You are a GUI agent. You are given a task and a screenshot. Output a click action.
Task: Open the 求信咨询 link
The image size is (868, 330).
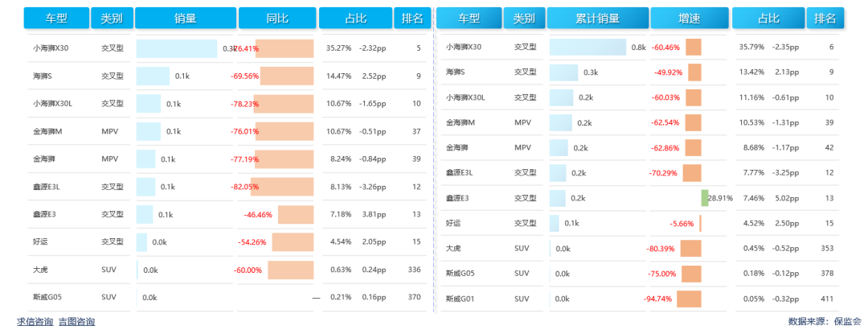pos(35,322)
